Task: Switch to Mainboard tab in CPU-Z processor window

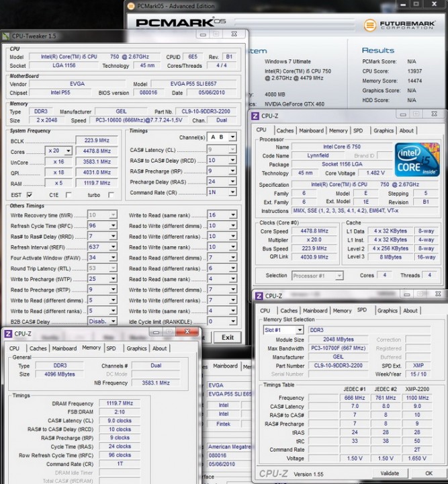Action: pos(312,130)
